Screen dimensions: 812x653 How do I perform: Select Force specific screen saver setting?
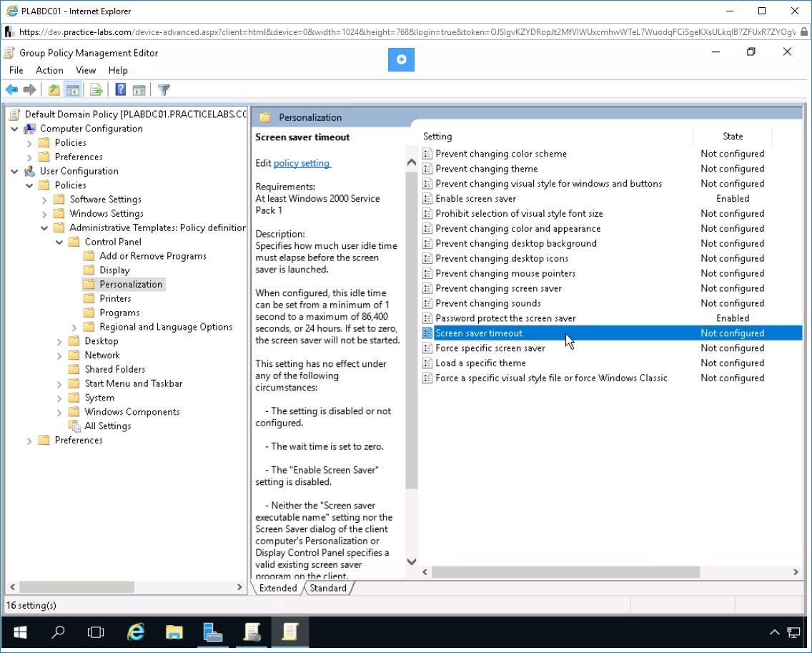490,348
